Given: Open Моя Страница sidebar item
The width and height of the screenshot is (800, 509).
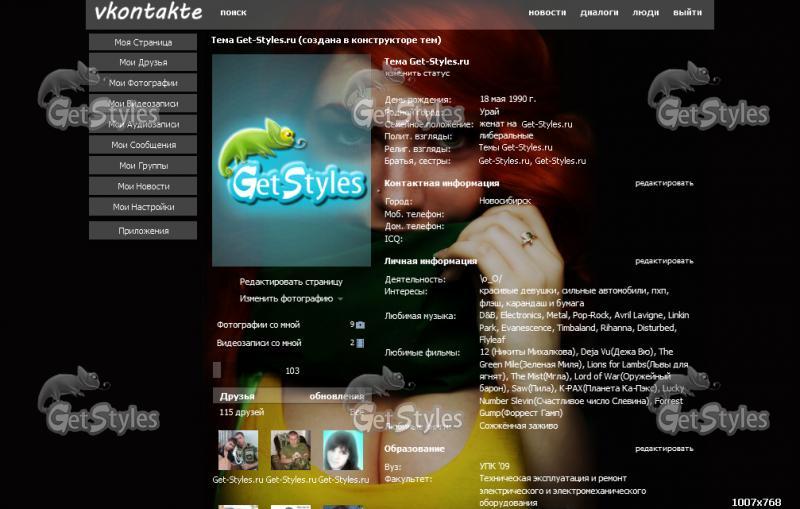Looking at the screenshot, I should pos(143,42).
